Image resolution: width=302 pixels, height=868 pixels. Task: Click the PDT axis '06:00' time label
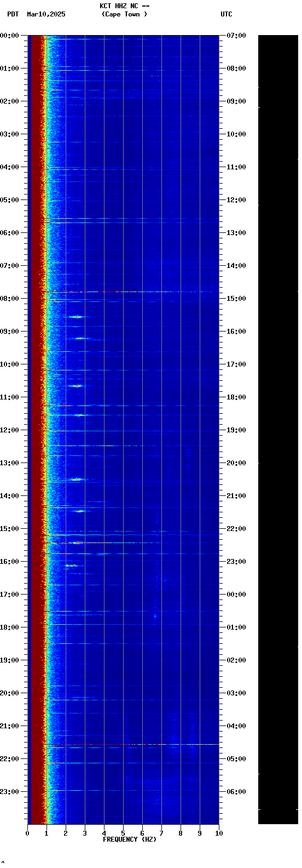[9, 233]
